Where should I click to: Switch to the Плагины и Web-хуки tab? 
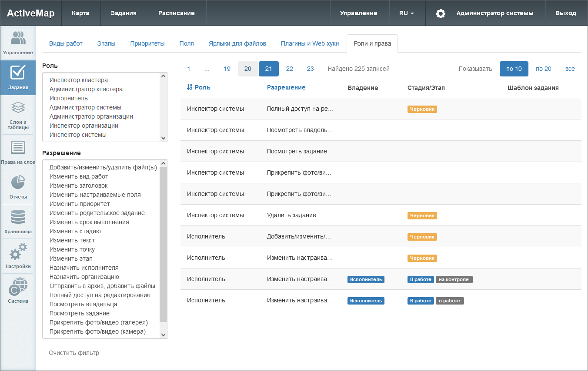click(x=310, y=43)
